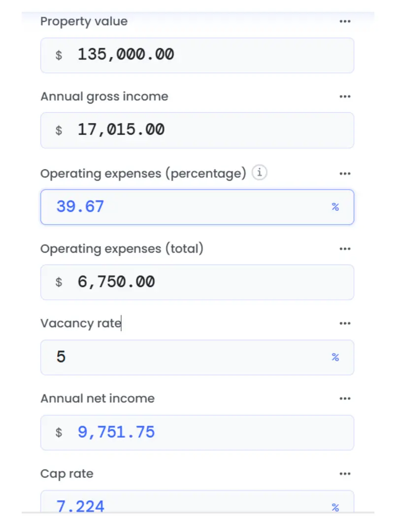Click the Property value input field
Screen dimensions: 396x532
(x=197, y=55)
